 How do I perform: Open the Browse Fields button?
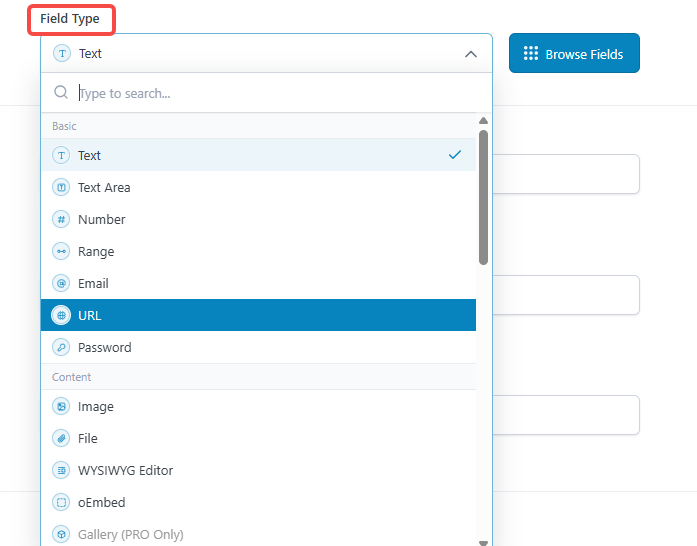point(574,54)
